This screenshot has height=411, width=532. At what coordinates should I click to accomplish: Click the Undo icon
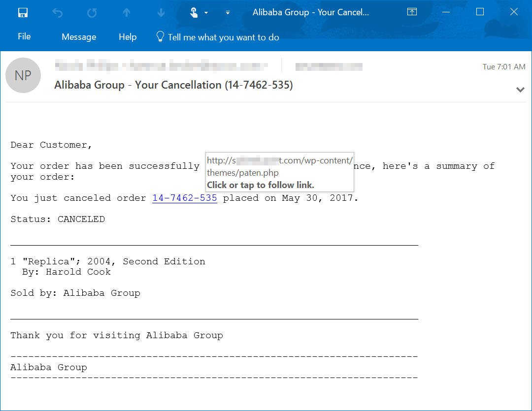click(57, 12)
